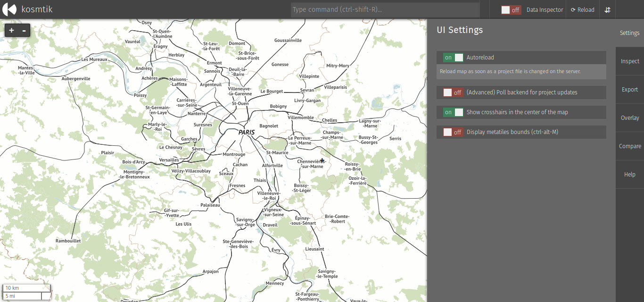Click the arrows icon beside Reload

point(608,9)
